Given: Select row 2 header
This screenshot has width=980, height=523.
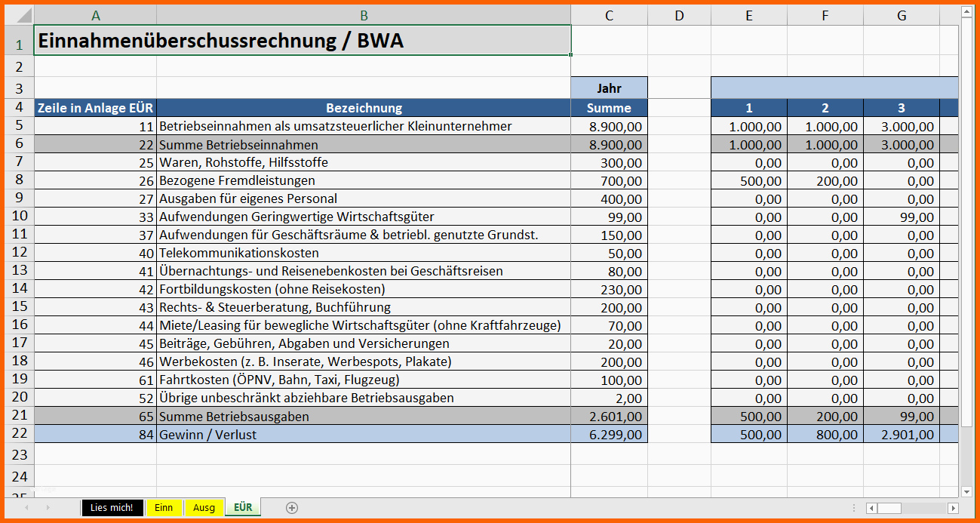Looking at the screenshot, I should [x=19, y=66].
